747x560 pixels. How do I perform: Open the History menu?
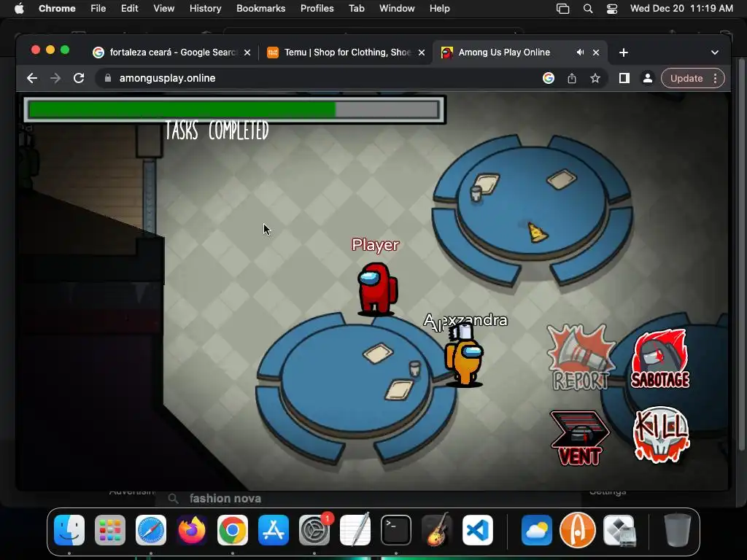(x=205, y=9)
